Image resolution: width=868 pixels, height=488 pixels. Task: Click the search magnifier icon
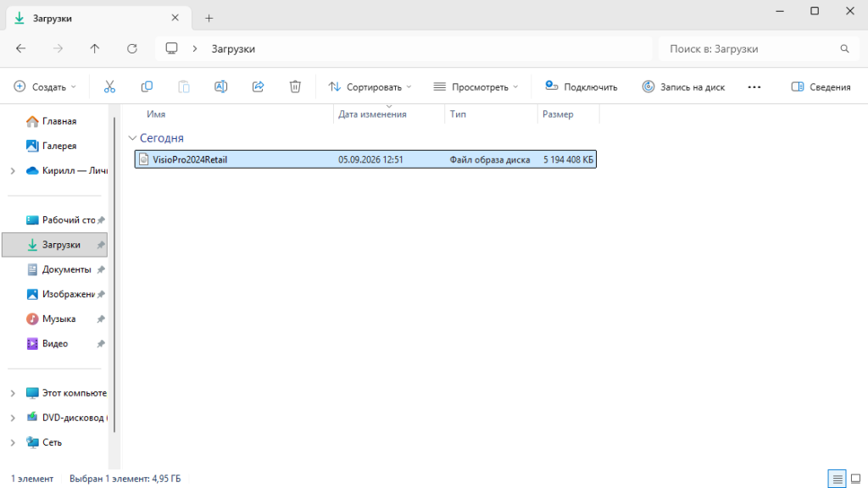pyautogui.click(x=845, y=48)
